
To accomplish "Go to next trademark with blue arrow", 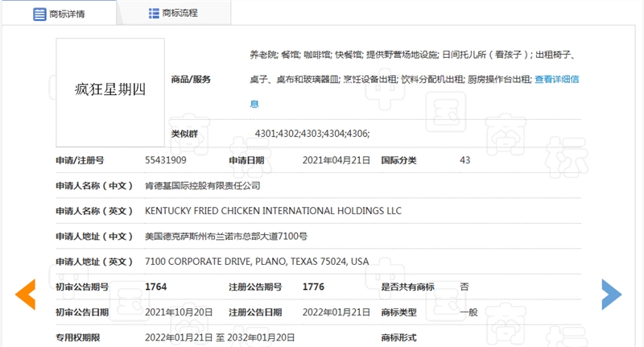I will [612, 294].
